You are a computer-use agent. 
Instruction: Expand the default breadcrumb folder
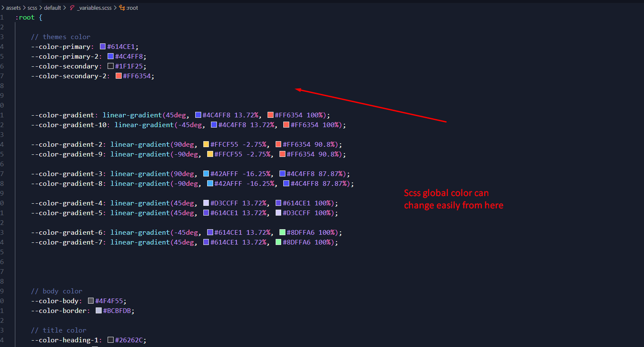point(52,8)
